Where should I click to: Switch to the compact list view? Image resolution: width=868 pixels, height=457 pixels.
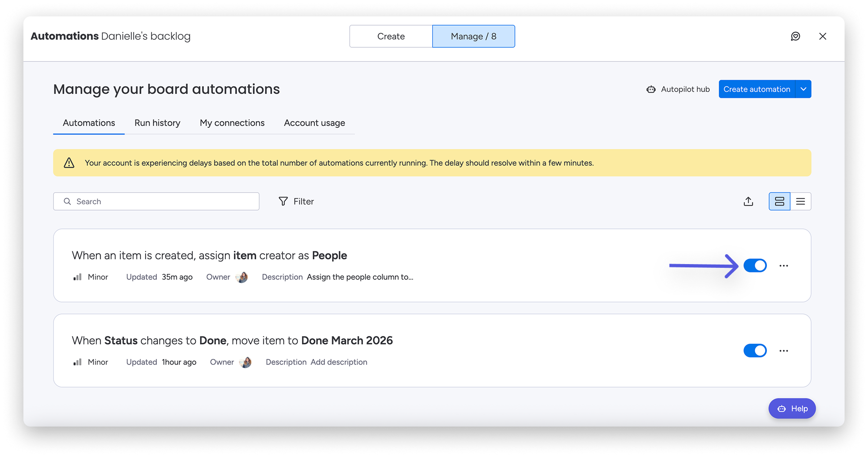801,201
